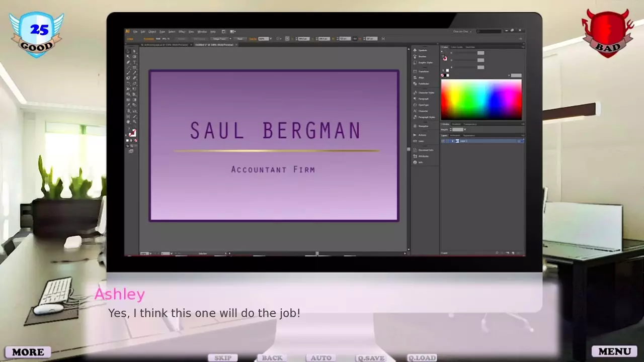The image size is (644, 362).
Task: Open the Transform panel icon
Action: click(415, 71)
